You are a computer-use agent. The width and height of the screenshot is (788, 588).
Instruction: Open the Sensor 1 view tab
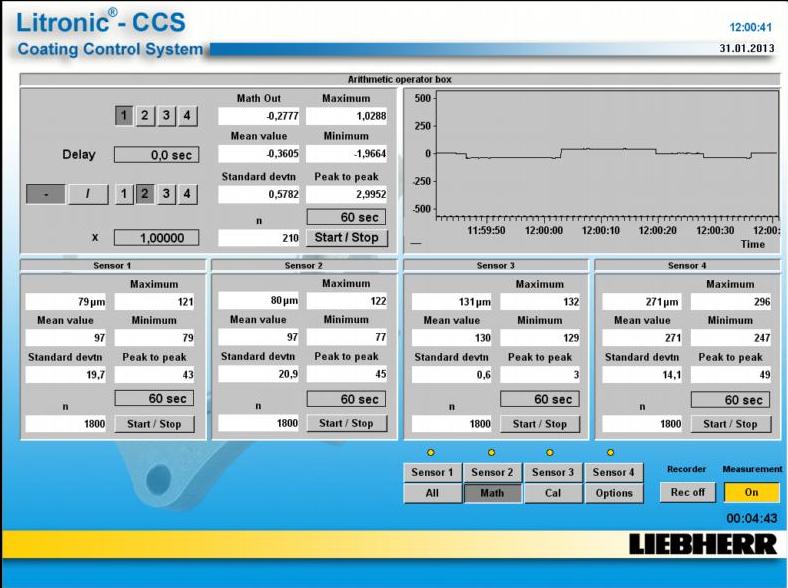(x=432, y=472)
